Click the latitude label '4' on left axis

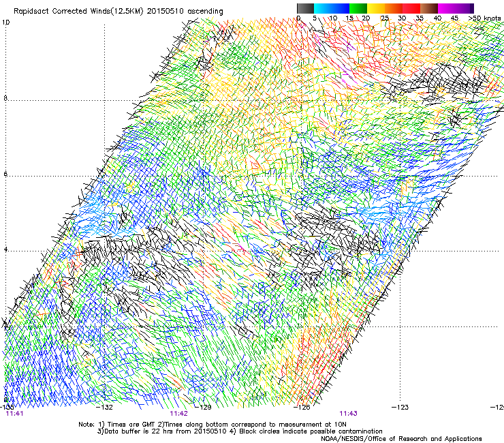pyautogui.click(x=5, y=249)
